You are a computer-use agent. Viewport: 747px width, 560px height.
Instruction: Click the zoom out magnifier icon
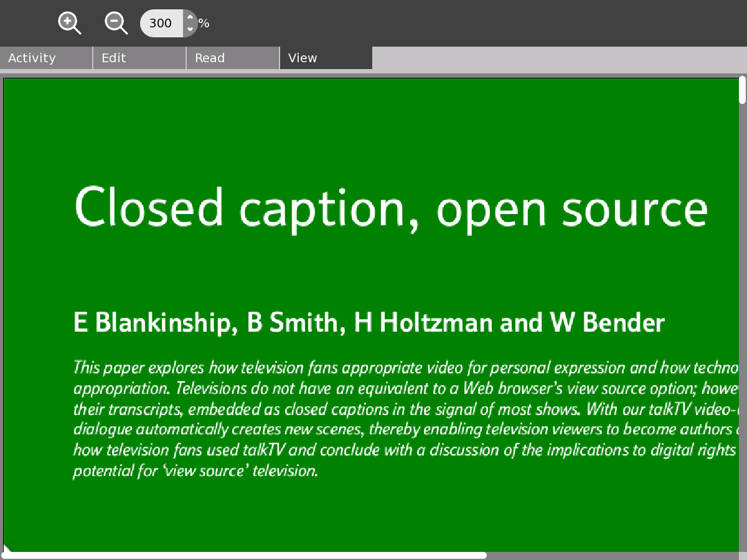tap(116, 23)
